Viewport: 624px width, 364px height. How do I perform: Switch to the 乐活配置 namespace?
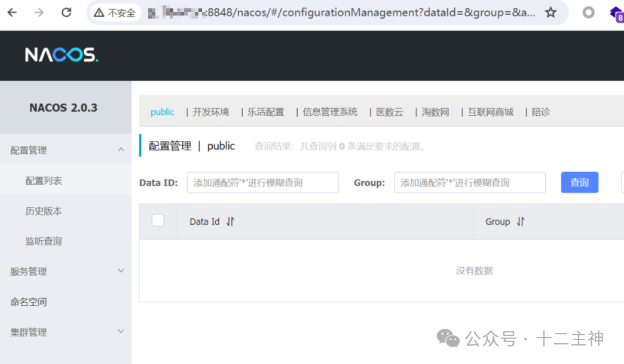(266, 112)
